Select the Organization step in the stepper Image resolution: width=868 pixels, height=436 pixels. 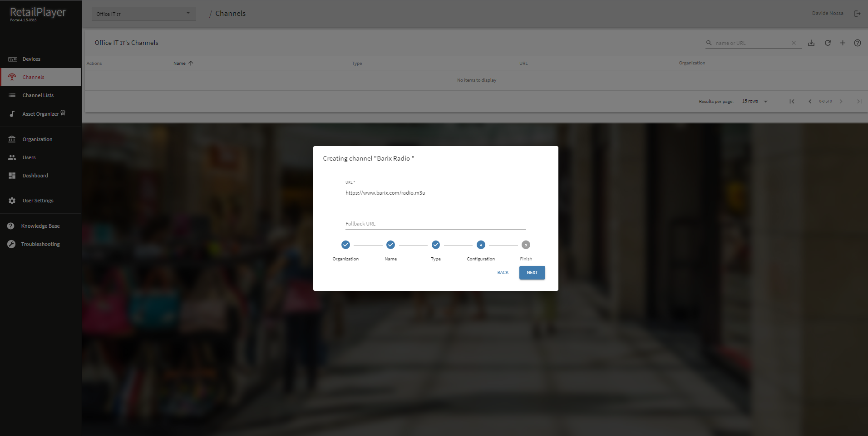[x=345, y=245]
